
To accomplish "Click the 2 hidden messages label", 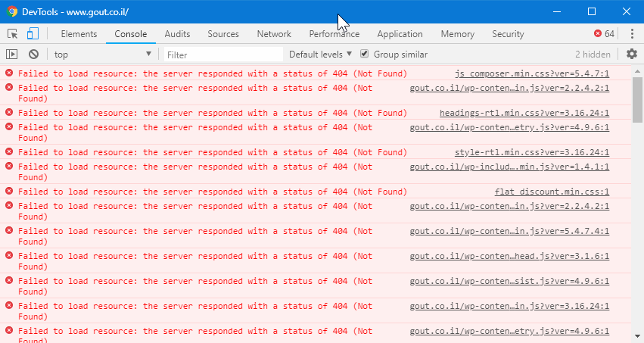I will [x=593, y=55].
